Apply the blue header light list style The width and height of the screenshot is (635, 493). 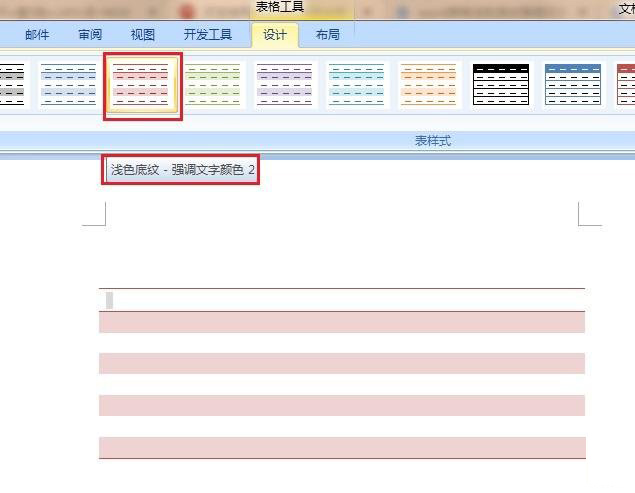pyautogui.click(x=573, y=85)
